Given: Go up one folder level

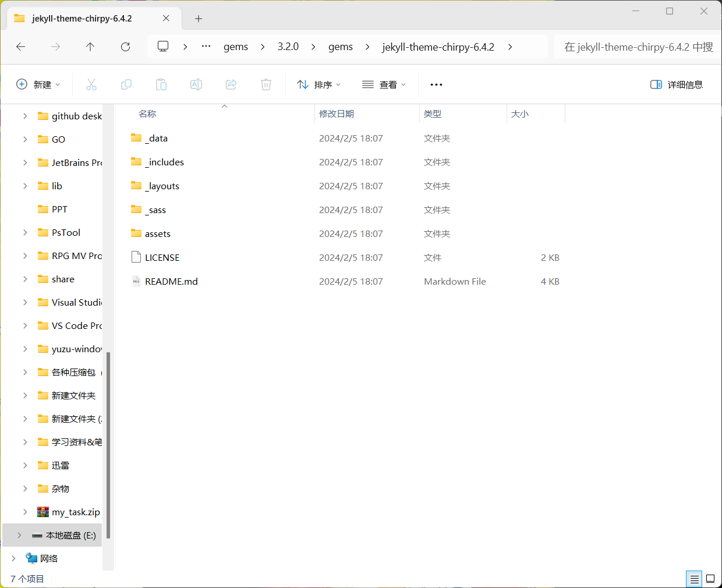Looking at the screenshot, I should [x=90, y=47].
